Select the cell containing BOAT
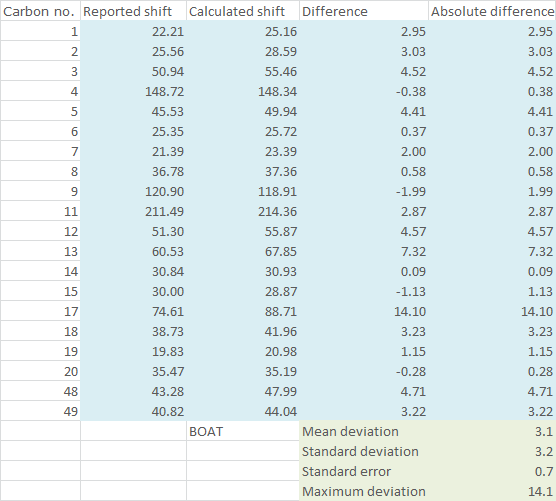 (x=243, y=431)
